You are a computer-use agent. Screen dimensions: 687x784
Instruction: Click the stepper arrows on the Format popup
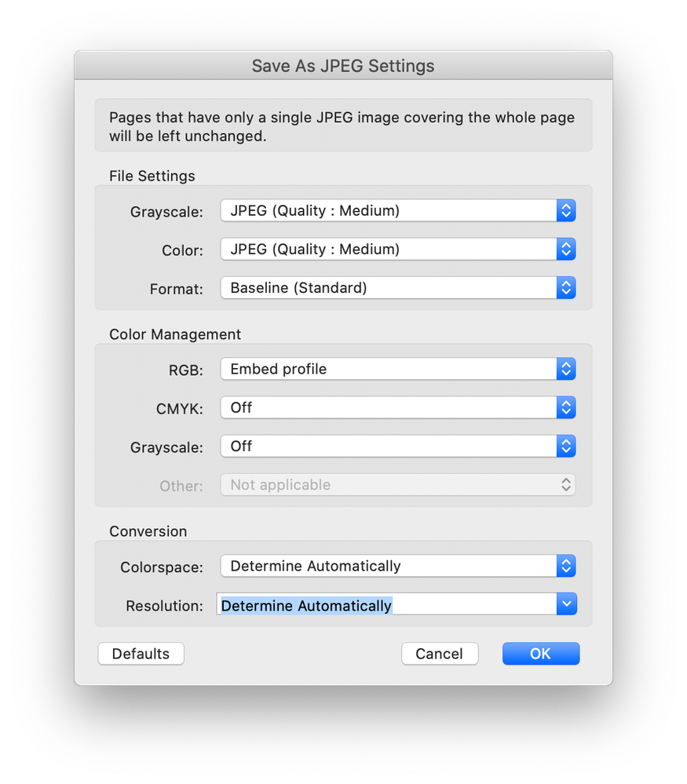tap(566, 287)
